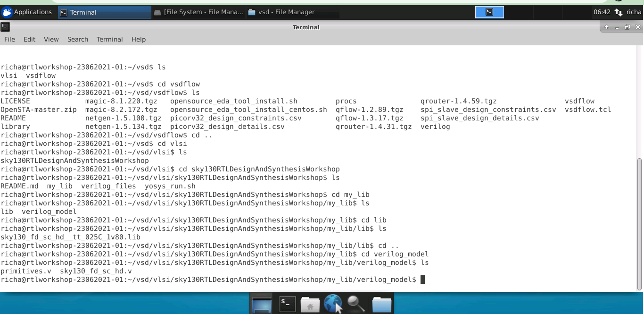The image size is (644, 314).
Task: Open the Edit menu of the Terminal
Action: tap(29, 39)
